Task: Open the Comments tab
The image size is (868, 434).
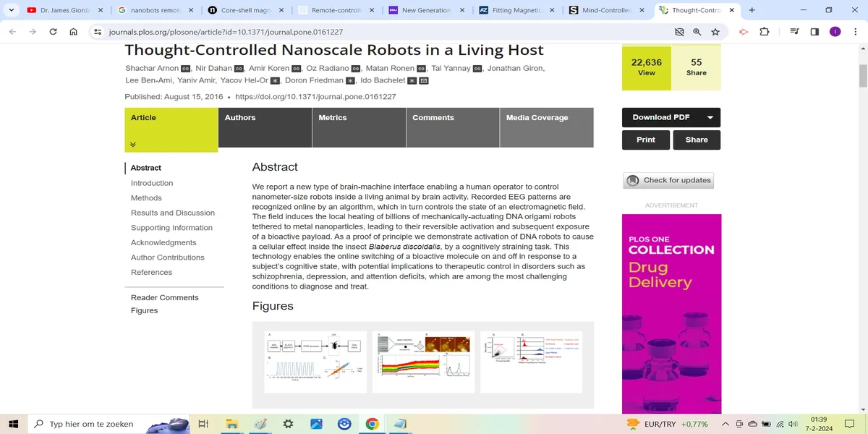Action: pos(453,127)
